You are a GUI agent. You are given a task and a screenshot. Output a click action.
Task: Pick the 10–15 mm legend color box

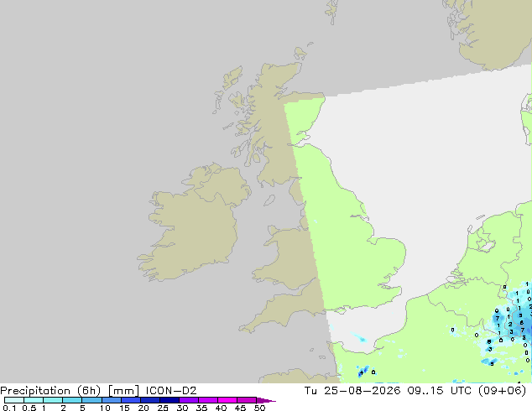tap(111, 400)
